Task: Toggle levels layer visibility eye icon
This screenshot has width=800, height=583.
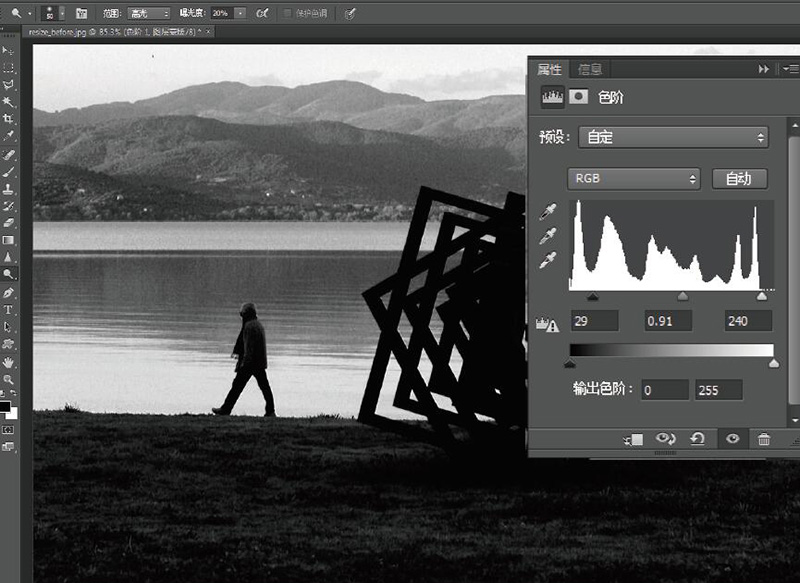Action: tap(732, 439)
